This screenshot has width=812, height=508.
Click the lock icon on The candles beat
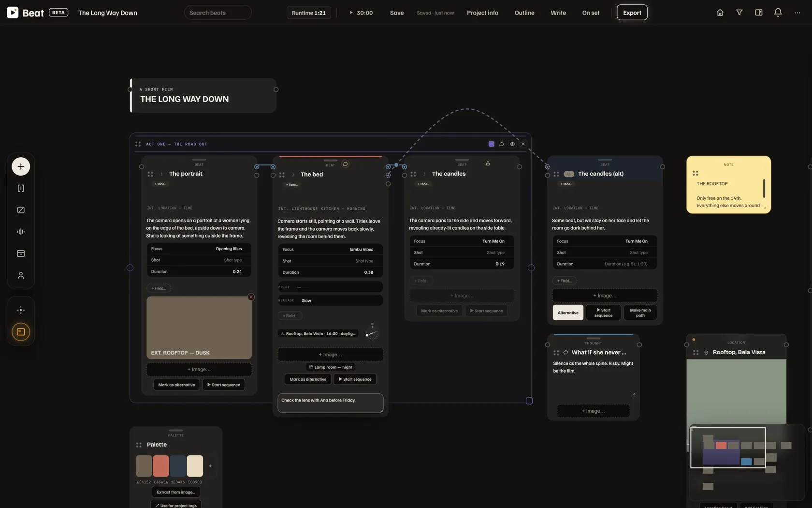pos(488,164)
